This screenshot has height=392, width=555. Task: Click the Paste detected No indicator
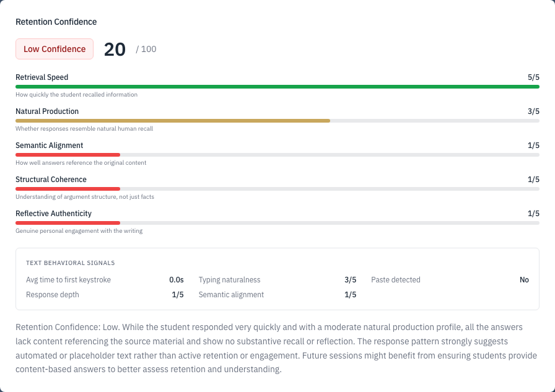pos(524,279)
